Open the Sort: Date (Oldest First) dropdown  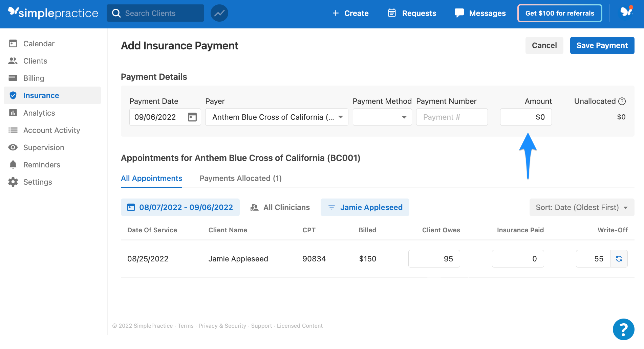pos(582,207)
